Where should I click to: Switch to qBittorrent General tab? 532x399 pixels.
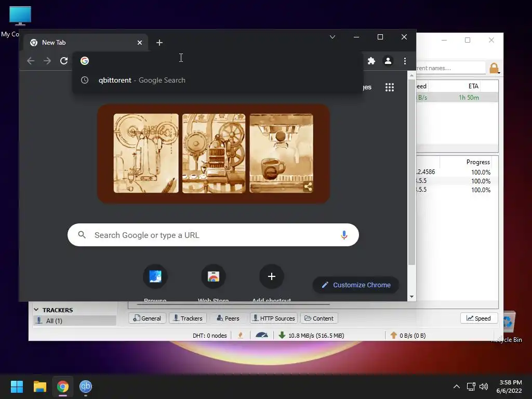(x=147, y=318)
